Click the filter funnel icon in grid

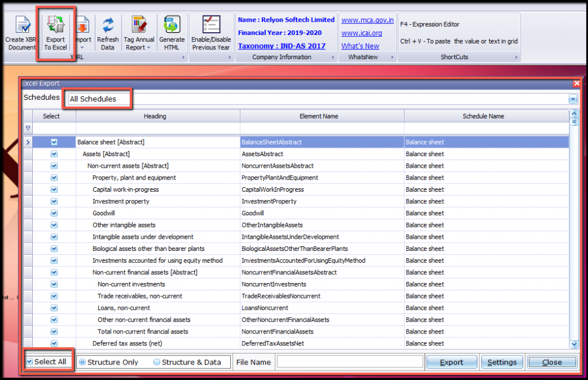[27, 128]
